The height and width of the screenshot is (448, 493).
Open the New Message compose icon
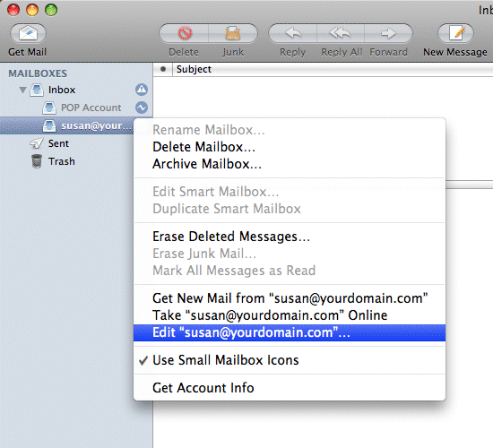(455, 33)
